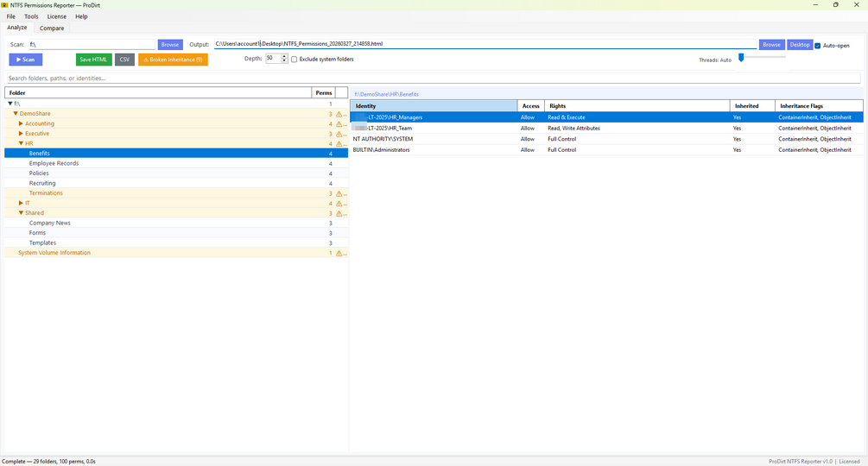Click the app icon in the title bar

5,5
